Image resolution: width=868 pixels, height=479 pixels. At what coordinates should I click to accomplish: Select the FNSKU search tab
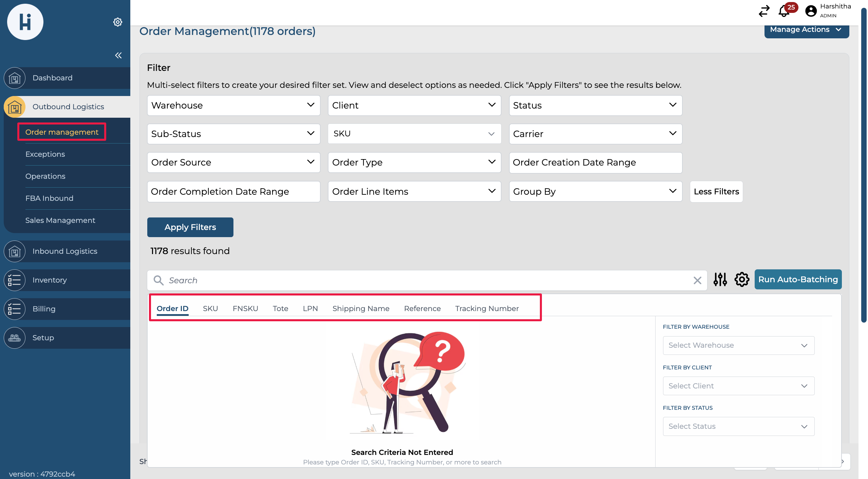245,308
